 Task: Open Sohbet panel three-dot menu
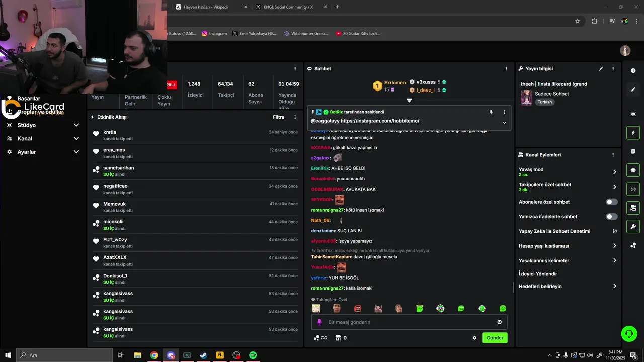[x=506, y=69]
